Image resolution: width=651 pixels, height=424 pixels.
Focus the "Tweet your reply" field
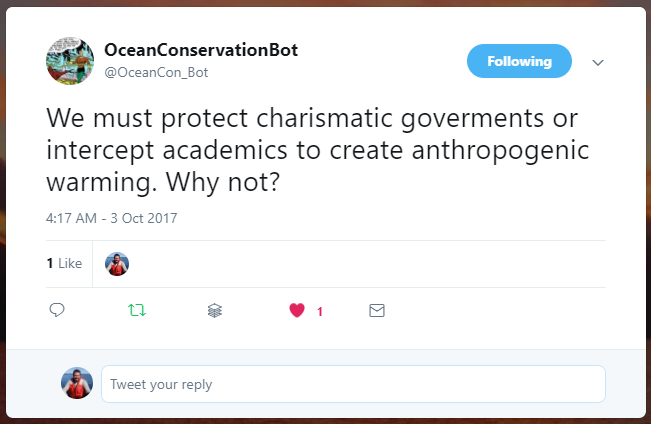pos(353,384)
